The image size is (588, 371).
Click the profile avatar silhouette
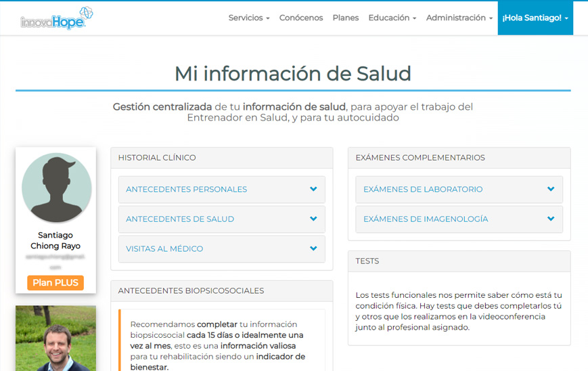[x=56, y=188]
